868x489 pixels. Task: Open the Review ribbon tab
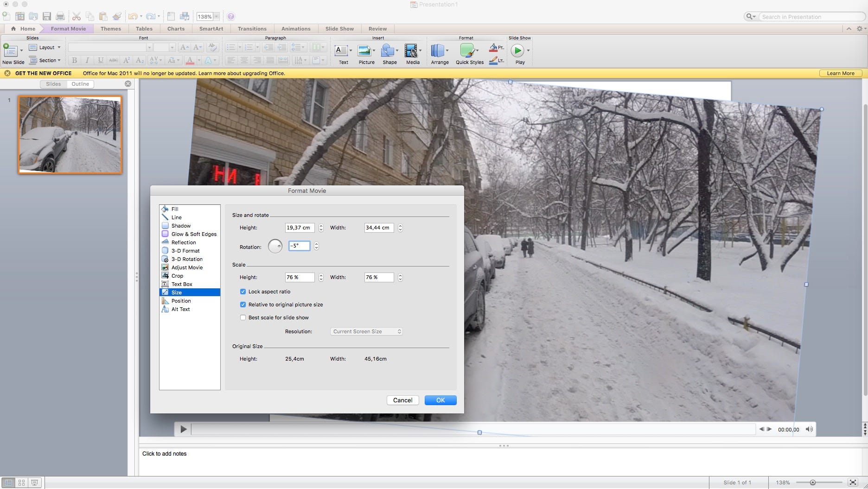[x=377, y=29]
